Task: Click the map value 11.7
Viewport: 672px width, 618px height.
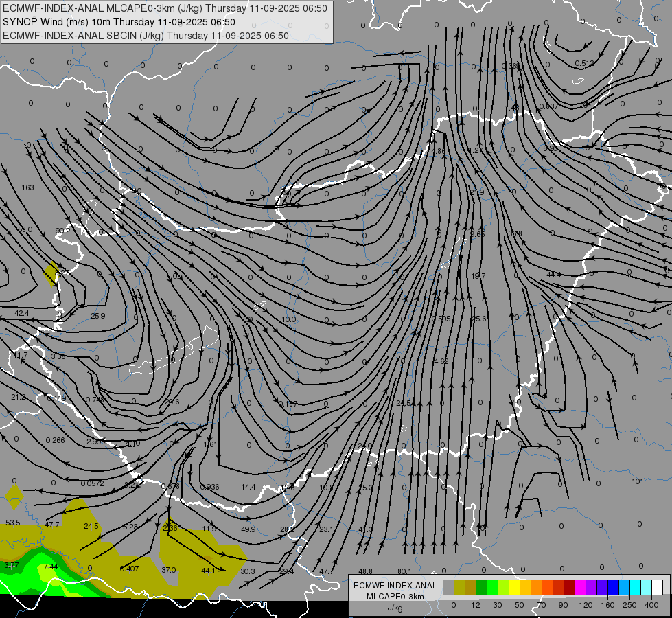Action: pos(21,356)
